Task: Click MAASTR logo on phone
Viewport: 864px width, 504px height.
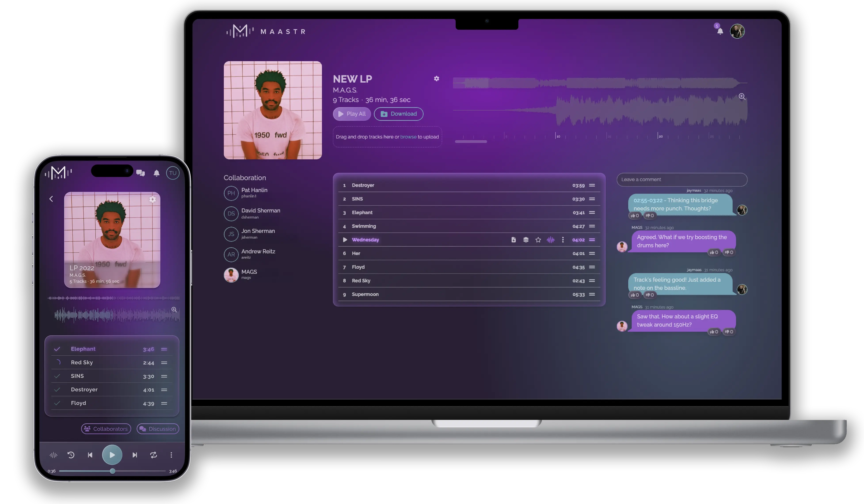Action: 58,173
